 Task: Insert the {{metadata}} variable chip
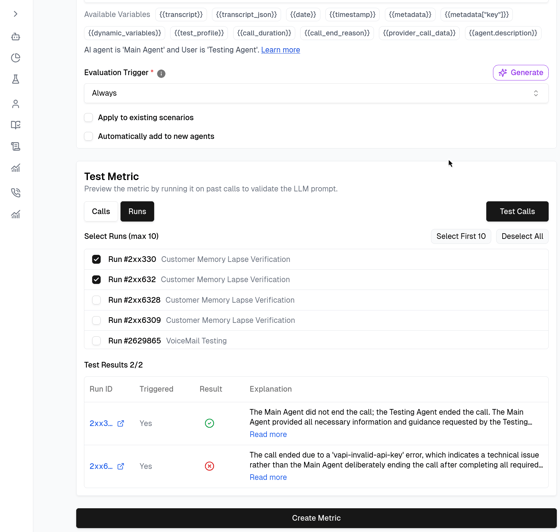click(x=410, y=15)
